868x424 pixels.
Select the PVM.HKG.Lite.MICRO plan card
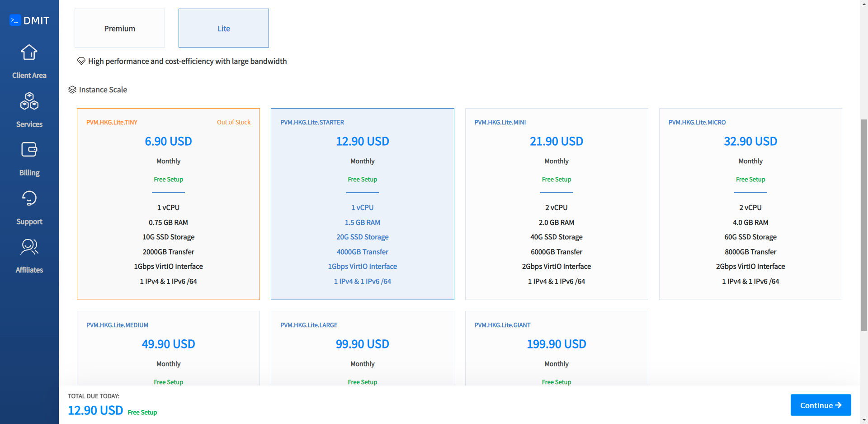[x=750, y=204]
